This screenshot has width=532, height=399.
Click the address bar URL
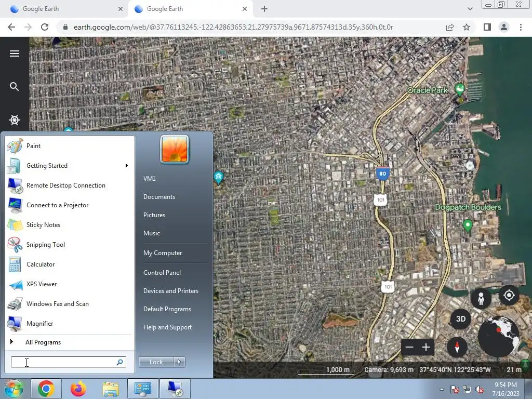coord(233,27)
